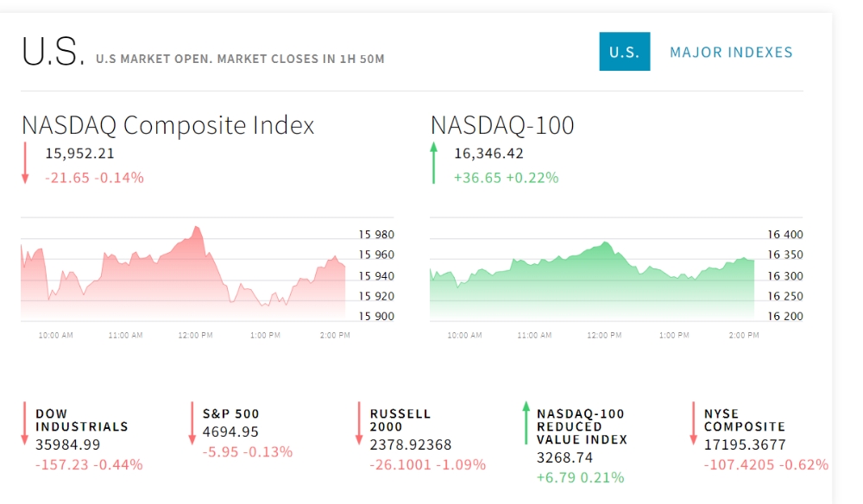The height and width of the screenshot is (504, 863).
Task: Select the Russell 2000 value 2378.92368
Action: tap(411, 444)
